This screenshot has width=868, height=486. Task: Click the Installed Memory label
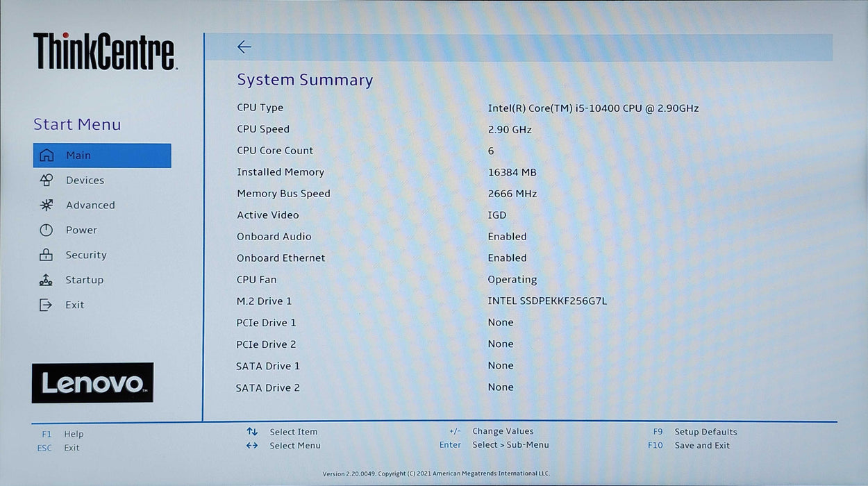point(281,172)
